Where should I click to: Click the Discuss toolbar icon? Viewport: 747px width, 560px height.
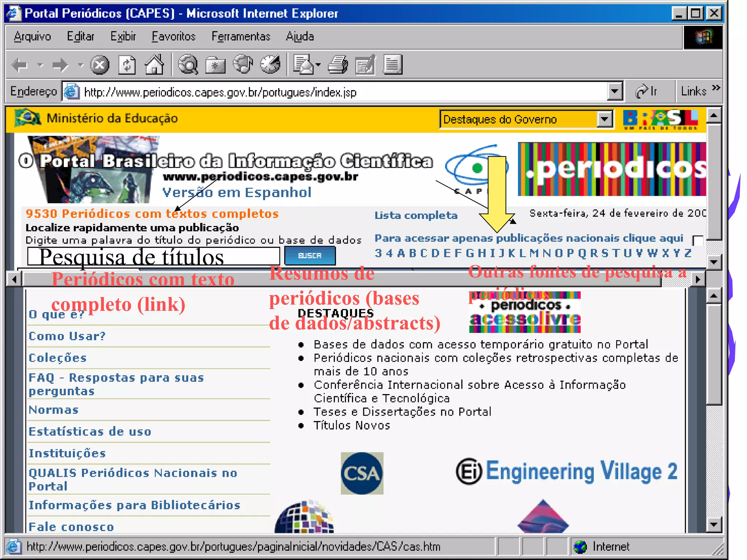(393, 65)
